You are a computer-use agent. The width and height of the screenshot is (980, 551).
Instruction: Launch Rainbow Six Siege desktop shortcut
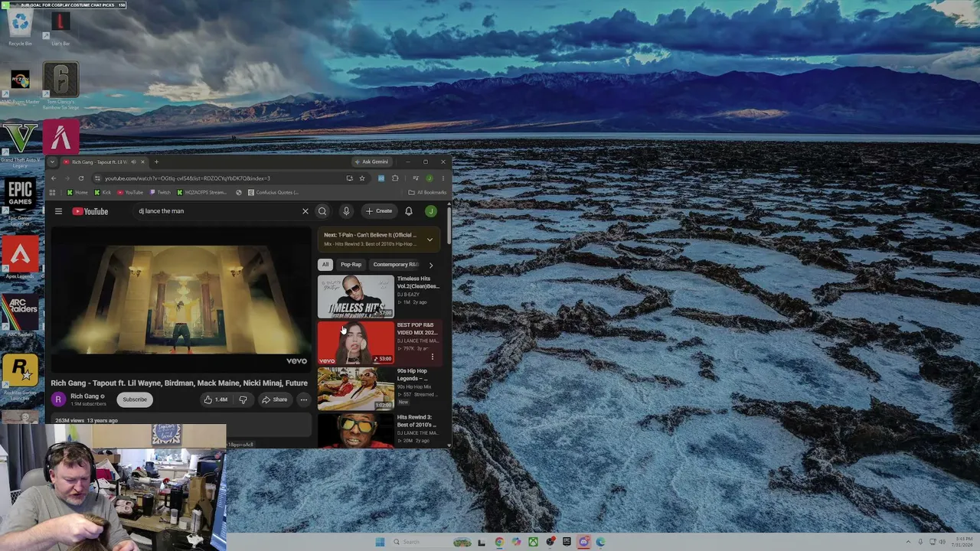click(x=60, y=86)
